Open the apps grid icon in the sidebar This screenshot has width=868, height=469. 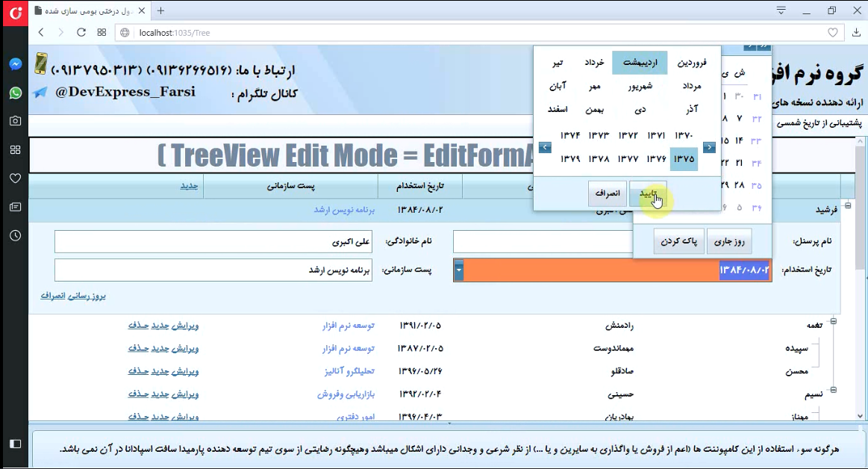coord(14,149)
